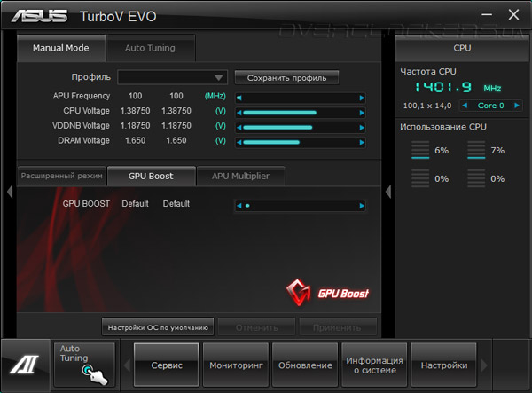Collapse the left panel edge arrow
The image size is (532, 393).
pos(10,192)
